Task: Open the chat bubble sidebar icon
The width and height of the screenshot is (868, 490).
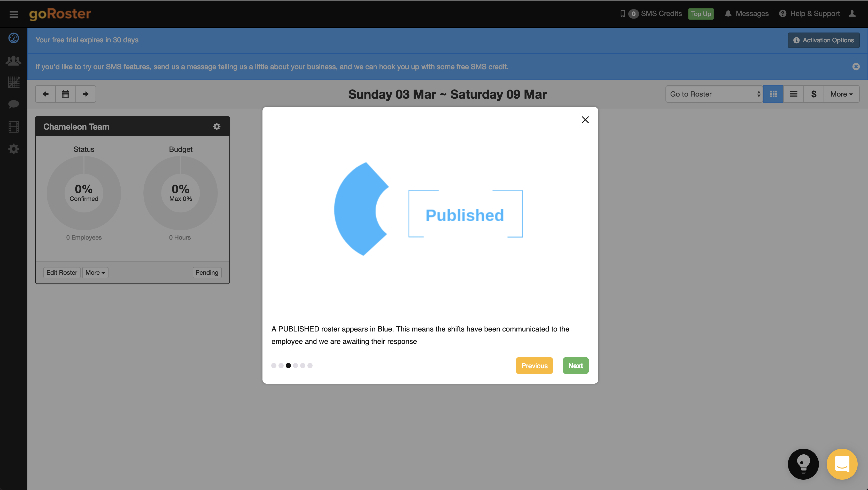Action: 13,104
